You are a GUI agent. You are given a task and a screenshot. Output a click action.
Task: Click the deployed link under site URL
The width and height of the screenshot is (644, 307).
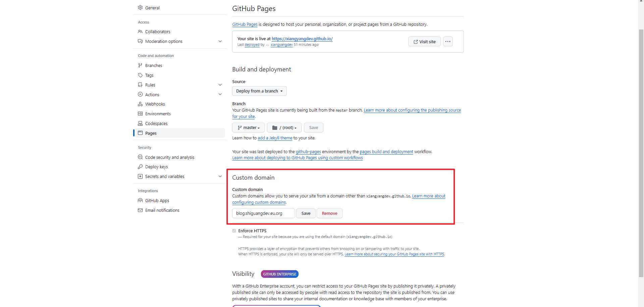[252, 45]
